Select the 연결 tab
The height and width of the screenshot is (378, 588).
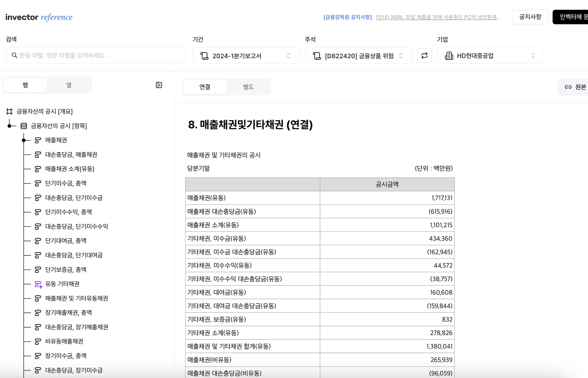coord(205,87)
